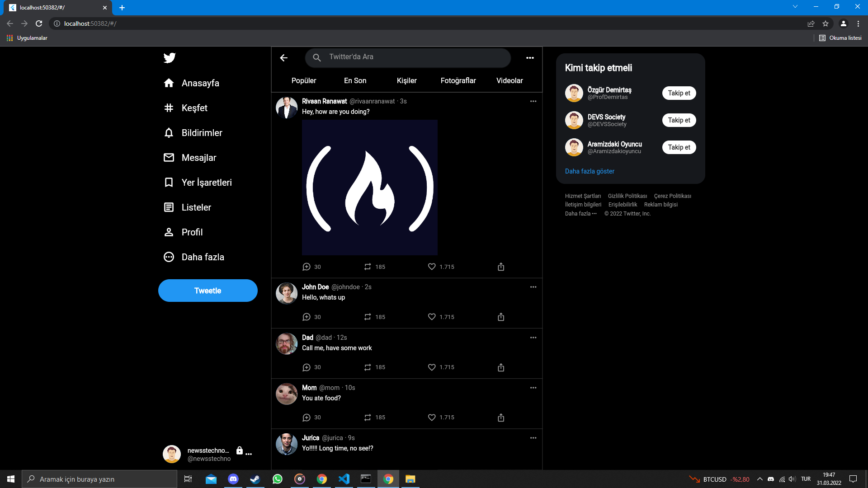Viewport: 868px width, 488px height.
Task: Switch to the Videolar tab
Action: pyautogui.click(x=509, y=80)
